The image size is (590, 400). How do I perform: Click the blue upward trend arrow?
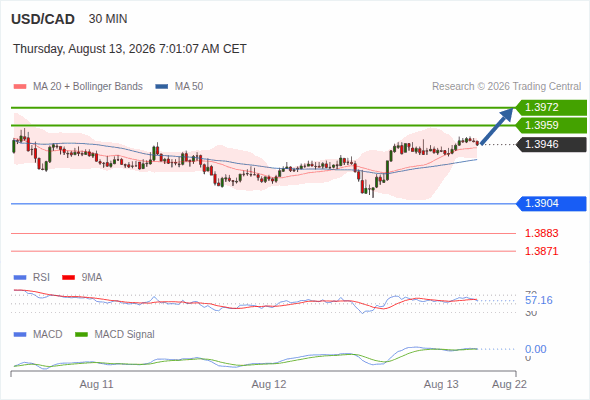click(x=497, y=126)
